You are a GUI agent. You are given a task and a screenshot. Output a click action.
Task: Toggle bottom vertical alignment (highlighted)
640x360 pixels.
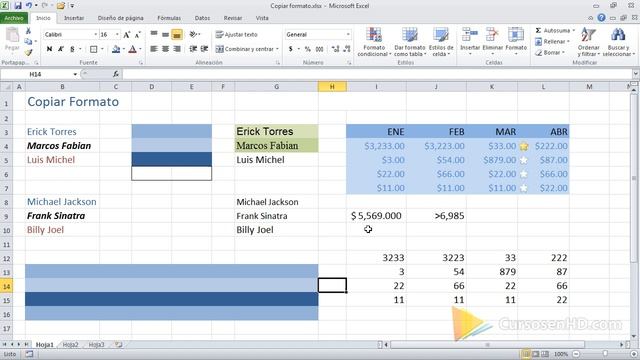pos(177,35)
